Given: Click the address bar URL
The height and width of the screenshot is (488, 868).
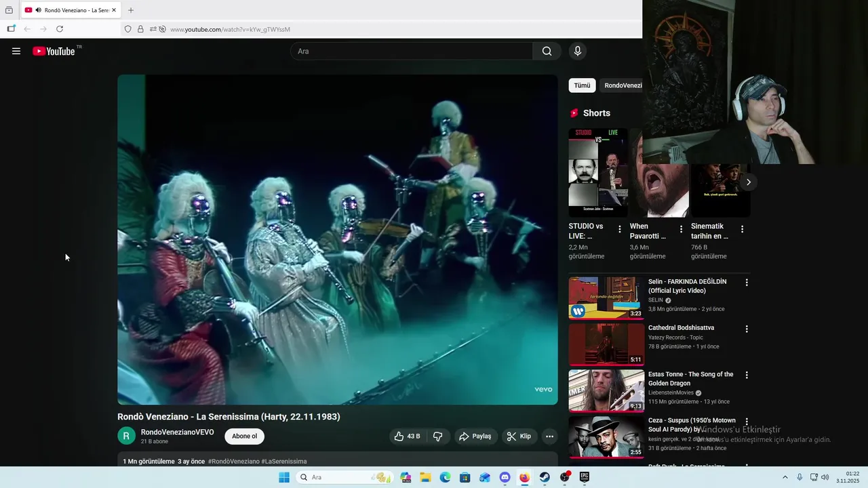Looking at the screenshot, I should [230, 29].
